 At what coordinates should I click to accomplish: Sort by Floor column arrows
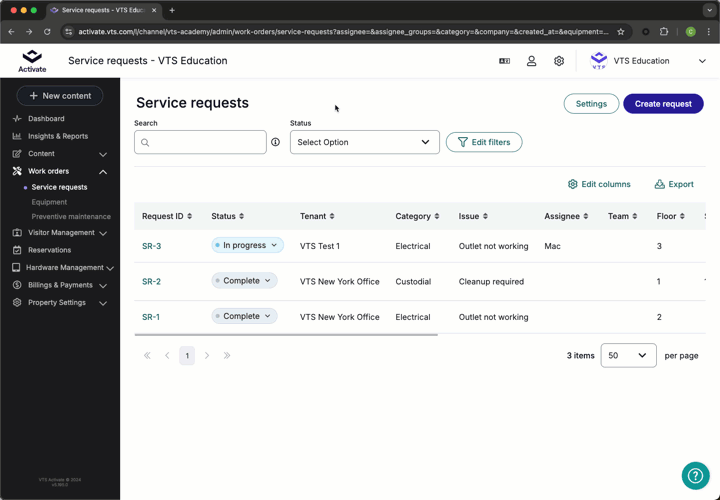(682, 216)
